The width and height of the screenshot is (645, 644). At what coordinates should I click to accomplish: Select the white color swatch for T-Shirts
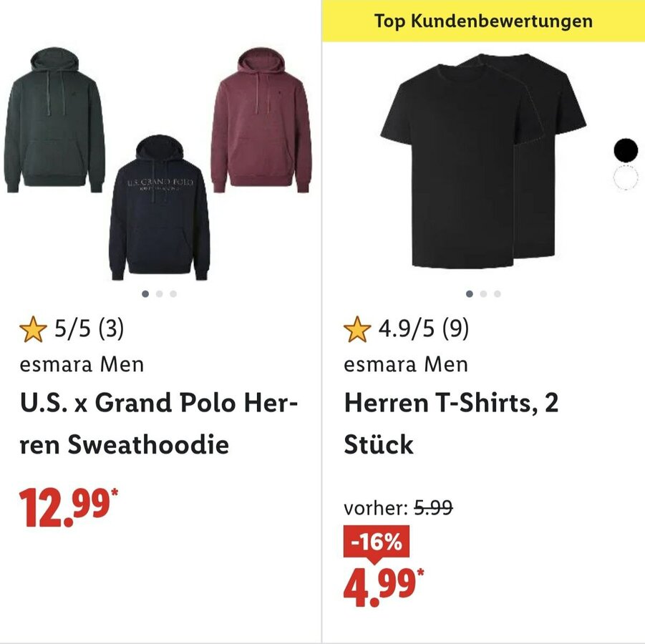click(626, 177)
